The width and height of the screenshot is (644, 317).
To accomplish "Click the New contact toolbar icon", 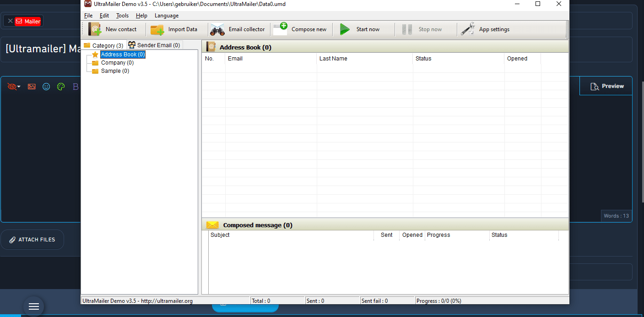I will [95, 29].
